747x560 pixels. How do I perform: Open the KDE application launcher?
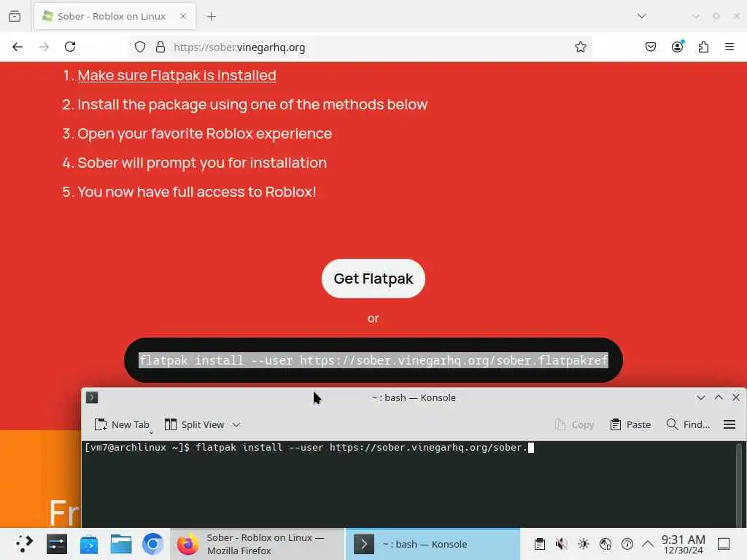pos(24,544)
